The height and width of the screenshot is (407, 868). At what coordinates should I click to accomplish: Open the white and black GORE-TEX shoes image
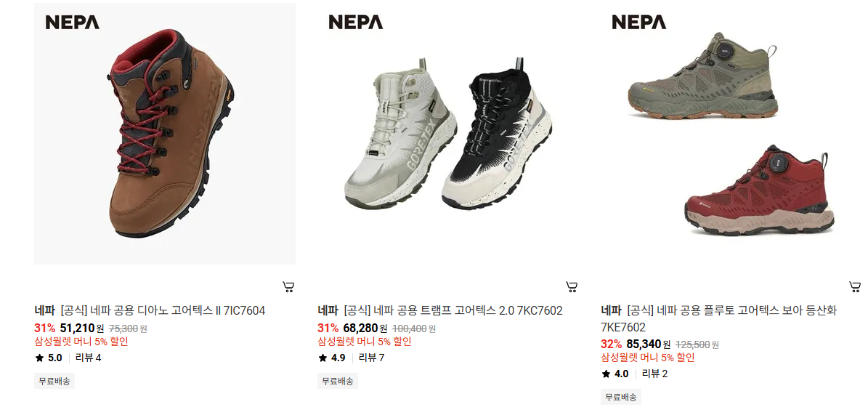[448, 134]
